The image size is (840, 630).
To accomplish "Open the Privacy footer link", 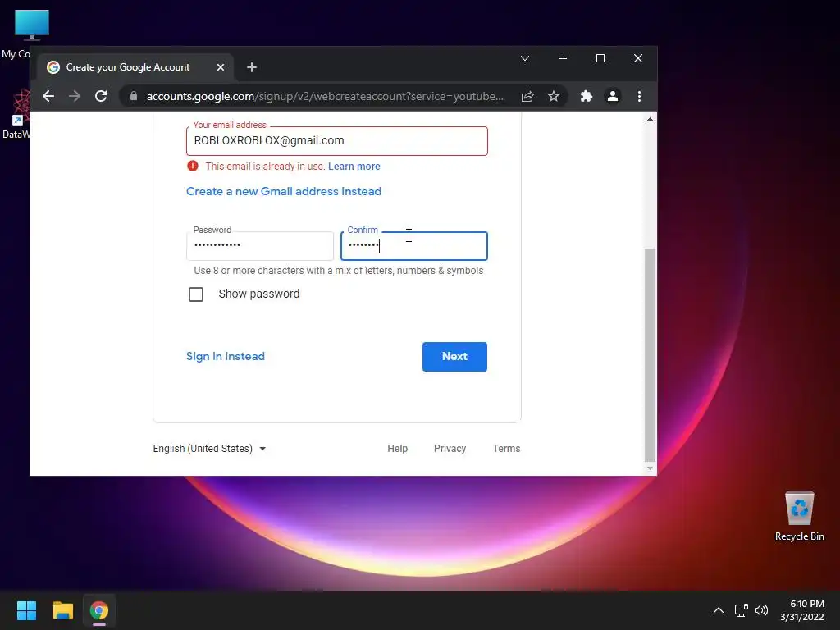I will click(450, 449).
